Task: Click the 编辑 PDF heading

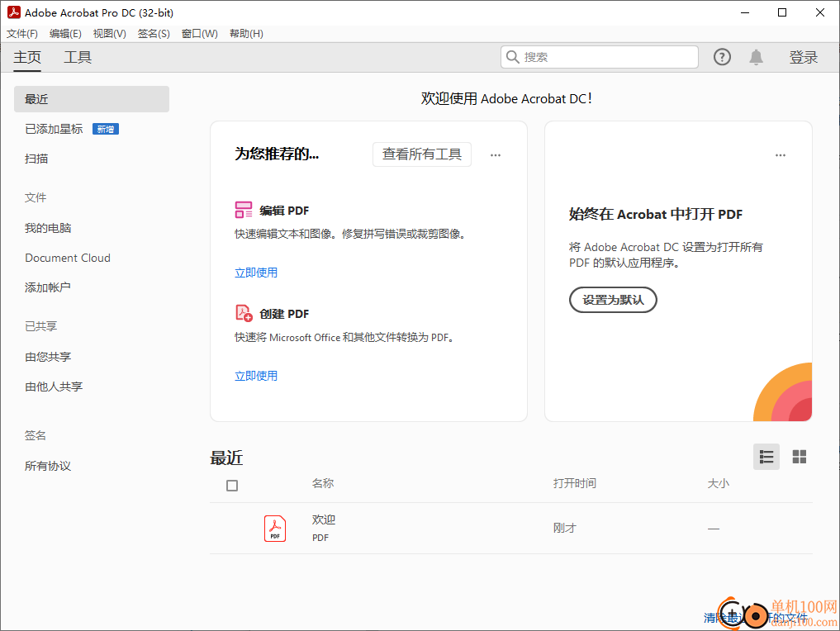Action: coord(284,211)
